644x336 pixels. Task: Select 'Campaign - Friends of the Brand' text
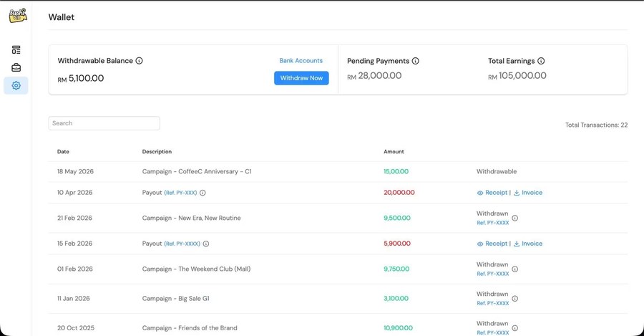pyautogui.click(x=190, y=328)
